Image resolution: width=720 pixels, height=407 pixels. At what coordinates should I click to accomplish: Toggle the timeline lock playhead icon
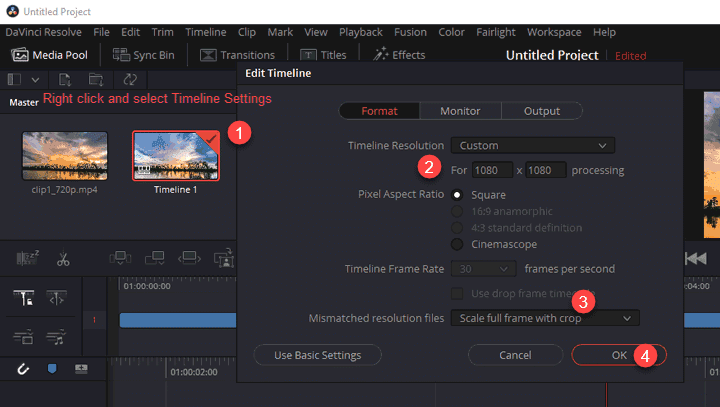(23, 298)
